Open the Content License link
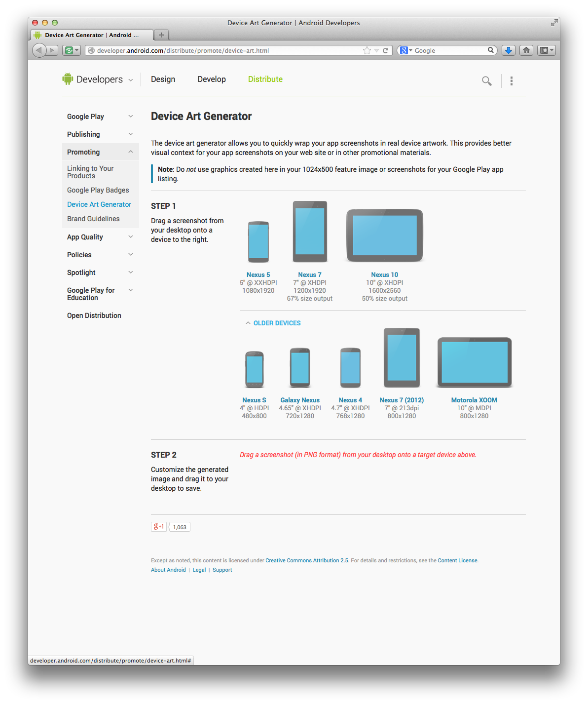Screen dimensions: 588x704 (x=457, y=560)
